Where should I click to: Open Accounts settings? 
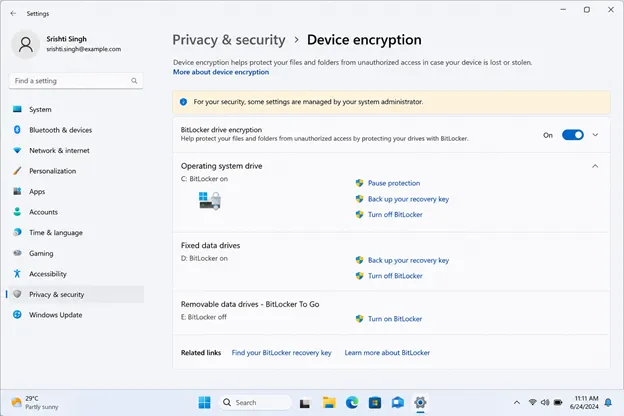76,212
